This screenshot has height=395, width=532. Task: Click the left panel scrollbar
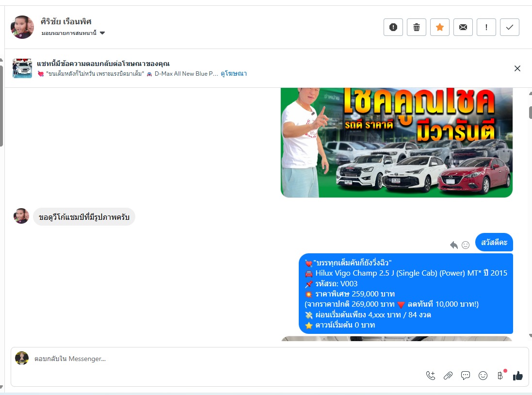[1, 106]
